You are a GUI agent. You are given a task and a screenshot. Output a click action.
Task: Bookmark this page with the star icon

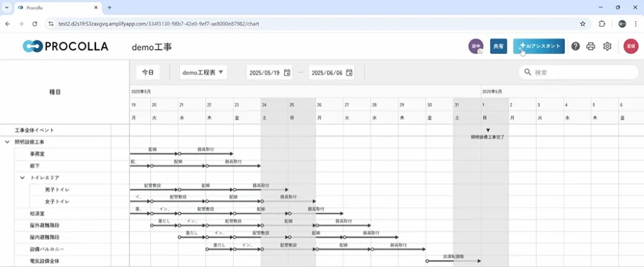[x=583, y=23]
